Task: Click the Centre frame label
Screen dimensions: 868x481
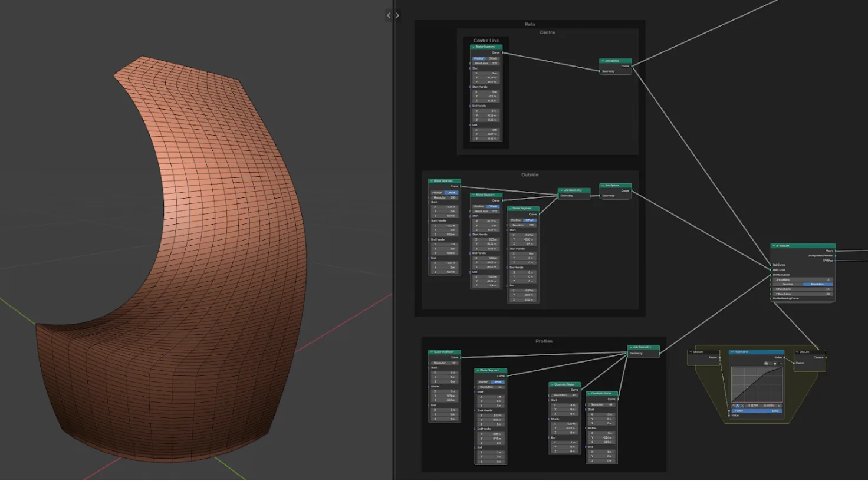Action: pos(548,32)
